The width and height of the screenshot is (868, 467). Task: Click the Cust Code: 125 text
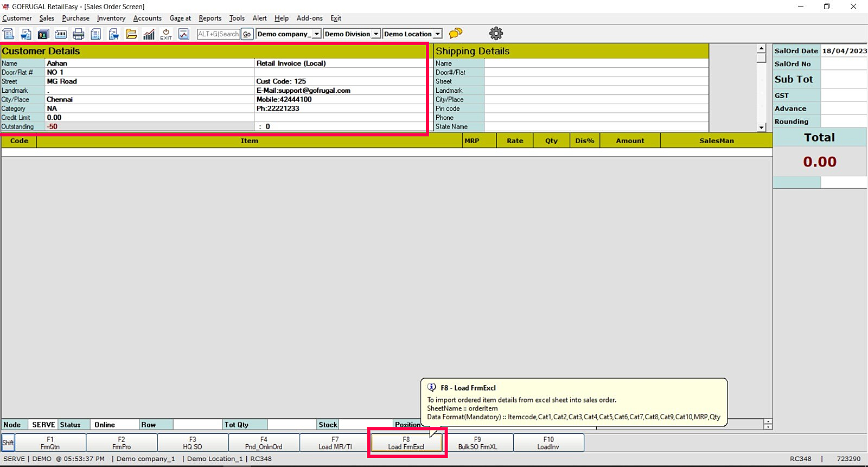(281, 81)
